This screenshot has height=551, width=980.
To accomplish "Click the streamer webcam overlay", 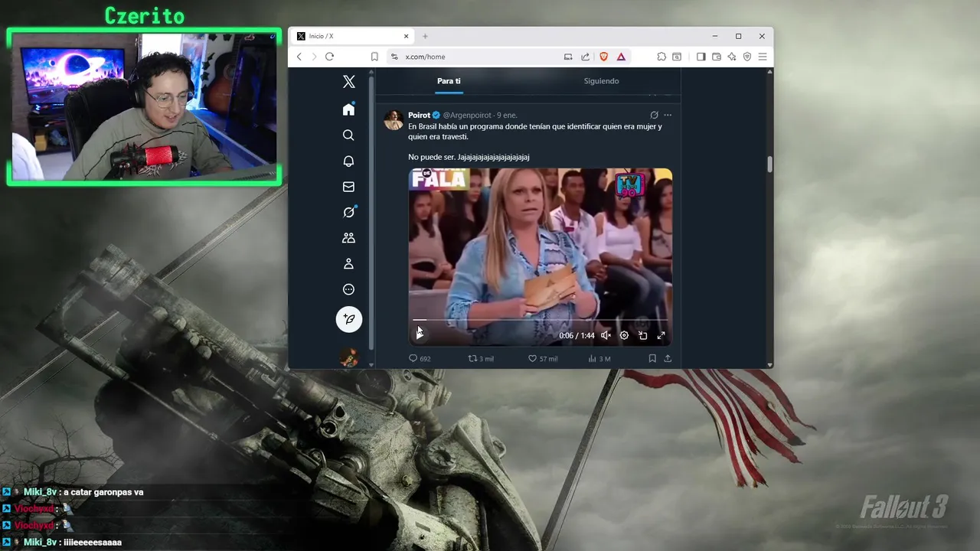I will [144, 107].
